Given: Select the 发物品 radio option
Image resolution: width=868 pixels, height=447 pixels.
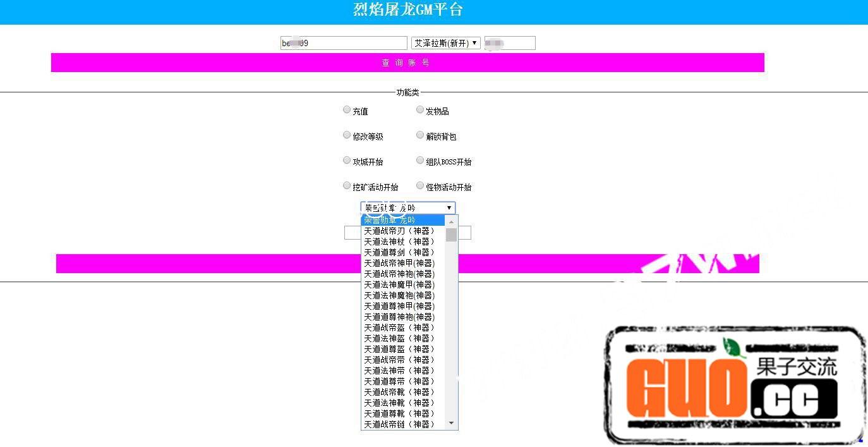Looking at the screenshot, I should [420, 110].
